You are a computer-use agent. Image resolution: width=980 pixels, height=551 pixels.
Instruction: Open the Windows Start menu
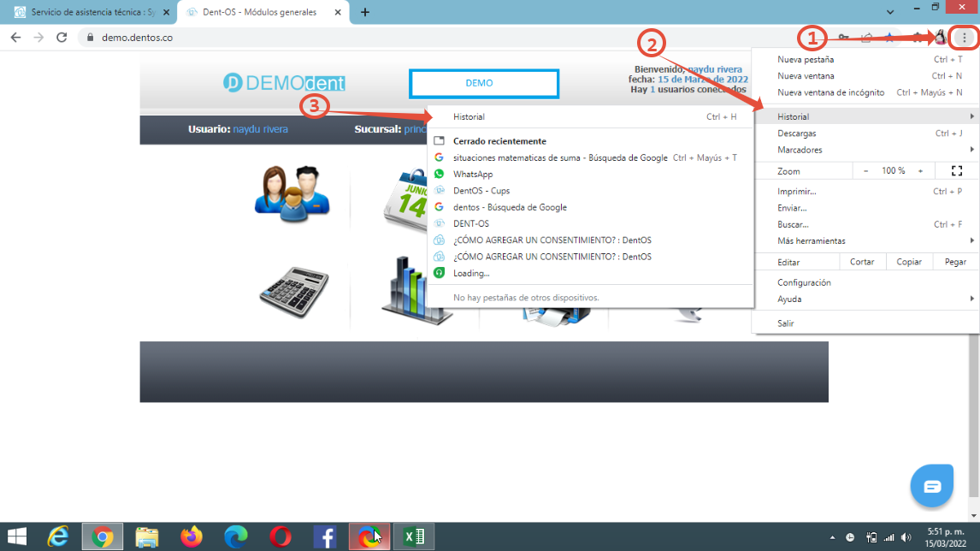click(17, 536)
